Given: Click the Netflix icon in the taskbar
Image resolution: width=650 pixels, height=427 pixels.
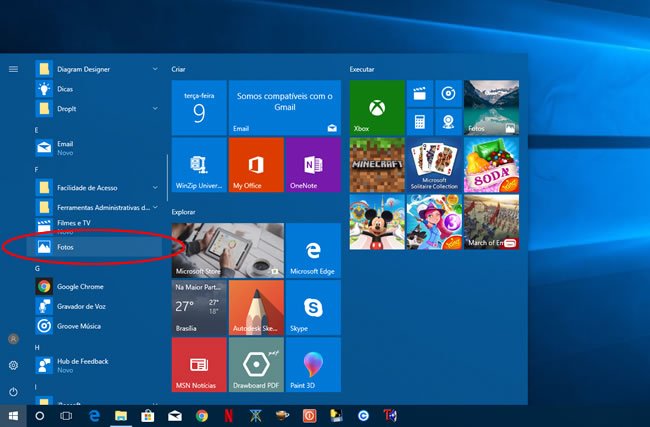Looking at the screenshot, I should (227, 415).
